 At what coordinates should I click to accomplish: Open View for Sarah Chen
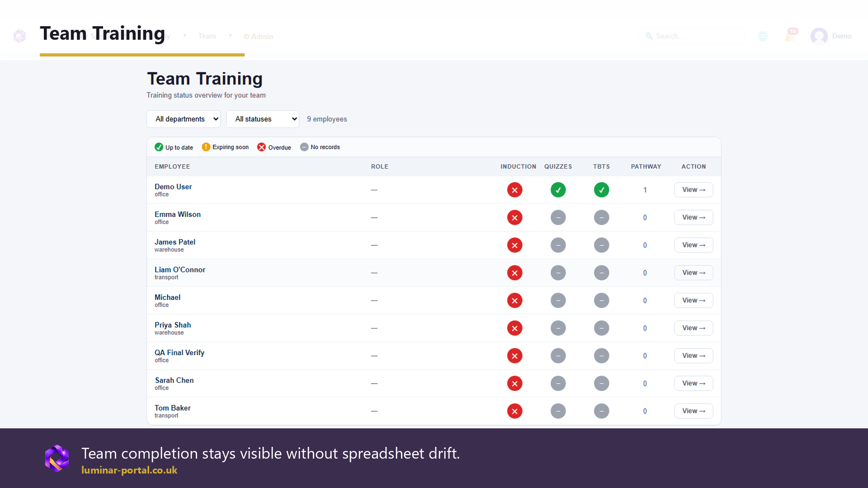[x=693, y=383]
